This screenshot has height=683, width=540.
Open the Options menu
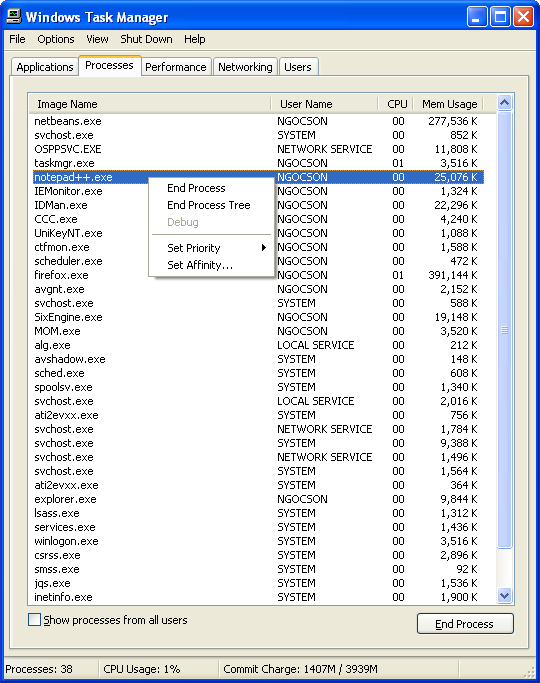[56, 39]
